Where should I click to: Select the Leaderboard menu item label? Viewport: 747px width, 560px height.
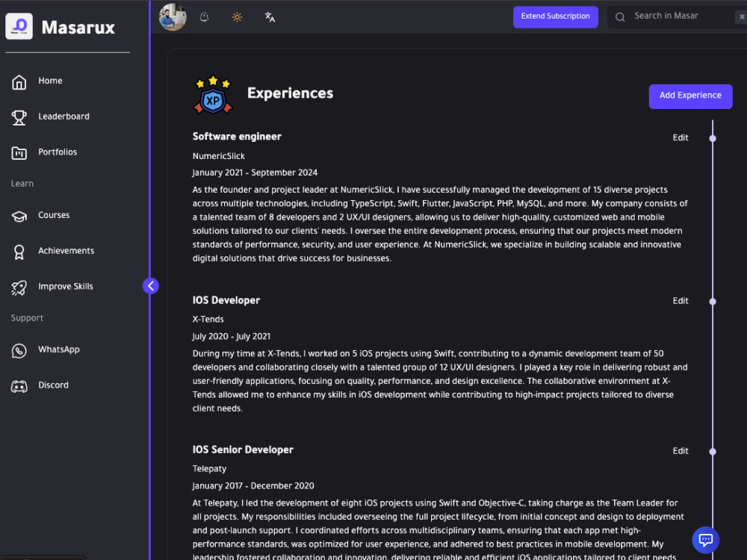point(63,116)
